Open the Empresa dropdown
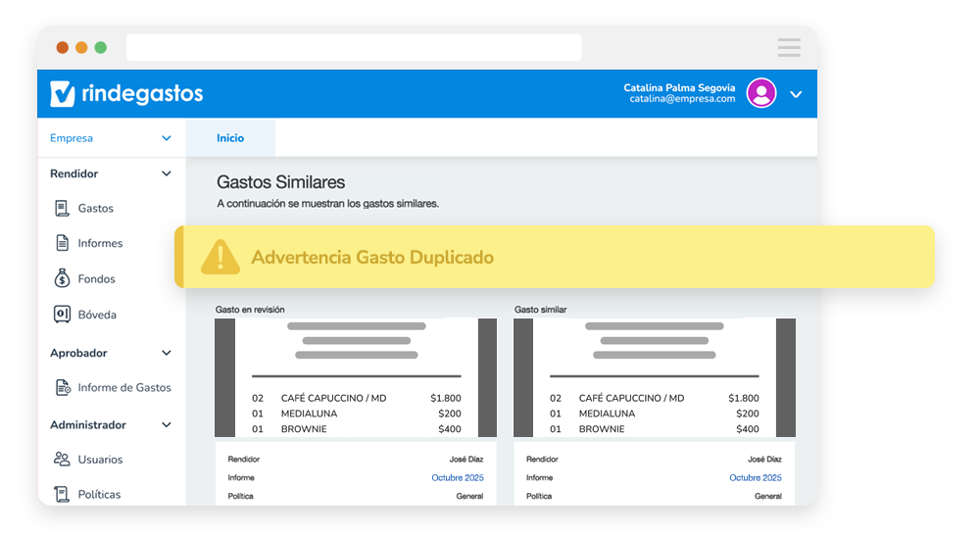 pos(166,138)
